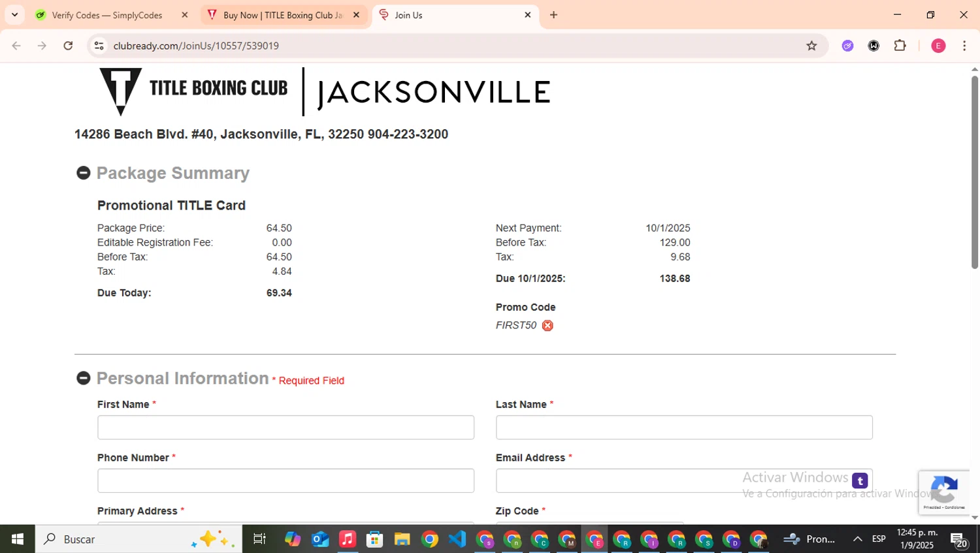Open Visual Studio Code from the taskbar
The height and width of the screenshot is (553, 980).
pos(457,539)
